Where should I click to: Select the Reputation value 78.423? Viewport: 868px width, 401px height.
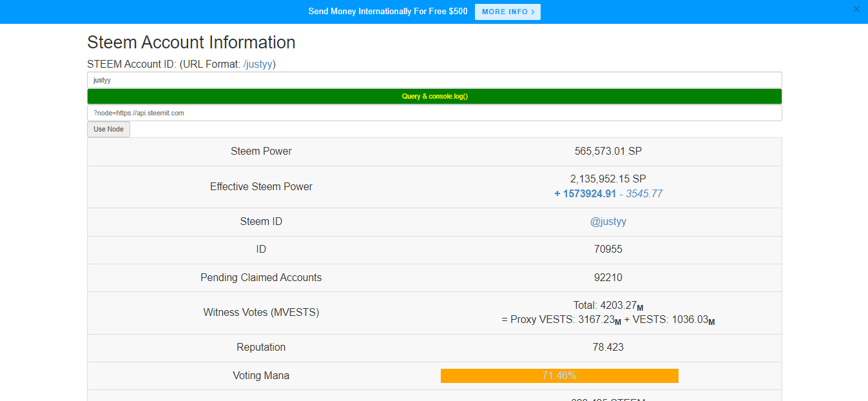(x=608, y=347)
